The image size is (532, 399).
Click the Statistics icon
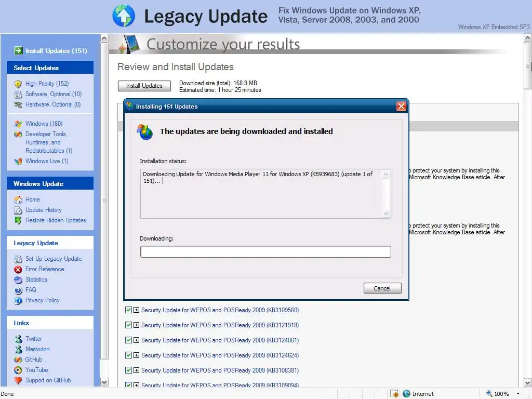pos(18,280)
